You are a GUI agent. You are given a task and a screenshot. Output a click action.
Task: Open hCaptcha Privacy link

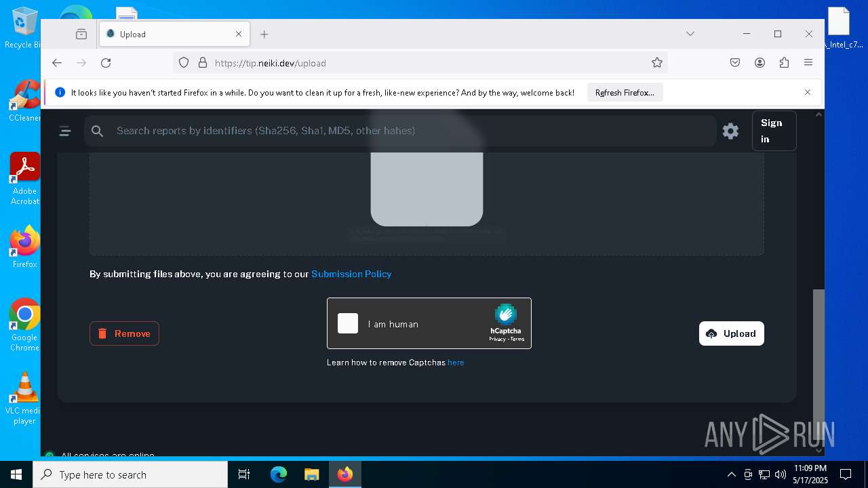pyautogui.click(x=498, y=339)
